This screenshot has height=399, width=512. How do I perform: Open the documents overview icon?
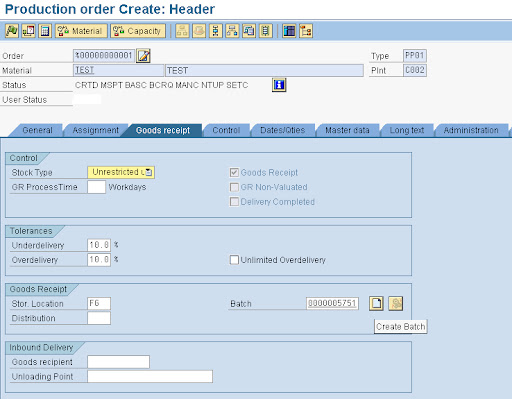pos(249,31)
